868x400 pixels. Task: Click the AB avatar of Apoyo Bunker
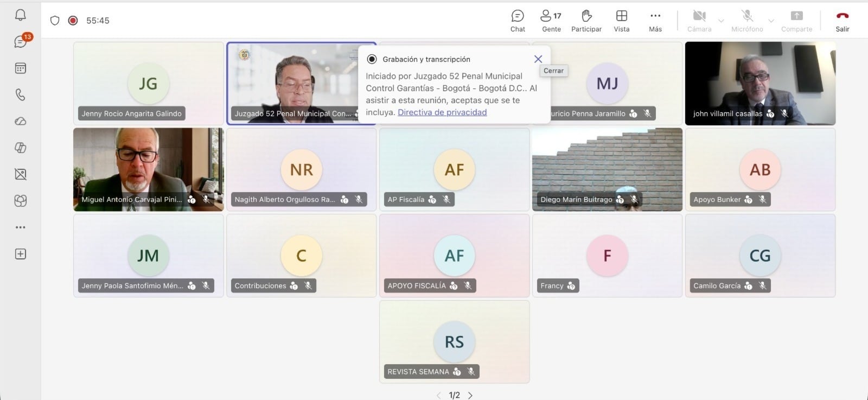click(x=760, y=169)
